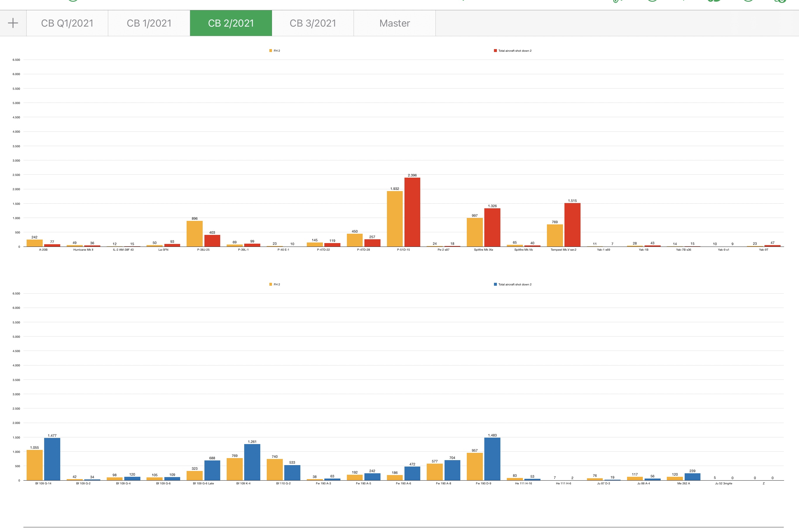Click the red Tempest Mk.V bar labeled 1.515
Viewport: 799px width, 532px height.
coord(573,225)
